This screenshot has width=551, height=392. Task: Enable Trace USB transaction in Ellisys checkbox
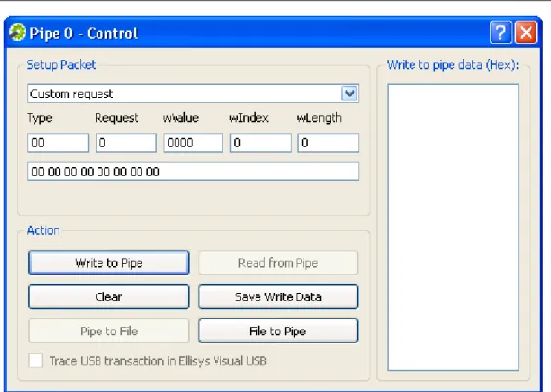coord(36,361)
